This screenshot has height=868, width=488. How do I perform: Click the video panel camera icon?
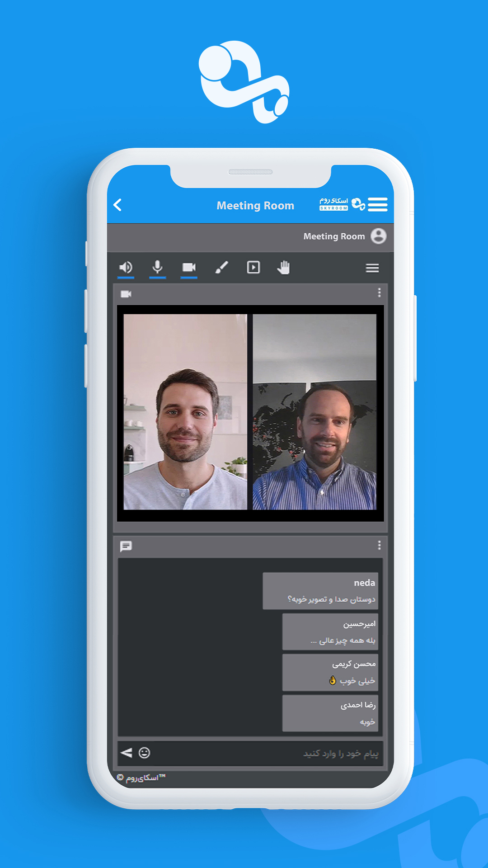pos(126,294)
